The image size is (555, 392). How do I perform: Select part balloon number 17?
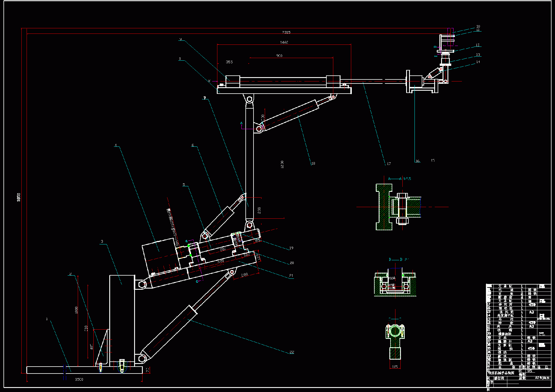click(x=389, y=164)
